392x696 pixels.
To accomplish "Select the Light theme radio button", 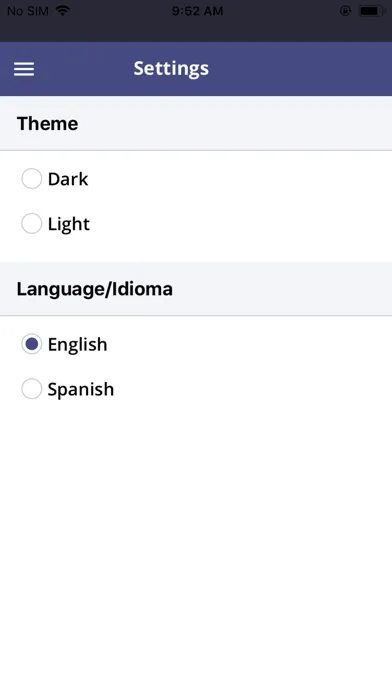I will tap(32, 223).
